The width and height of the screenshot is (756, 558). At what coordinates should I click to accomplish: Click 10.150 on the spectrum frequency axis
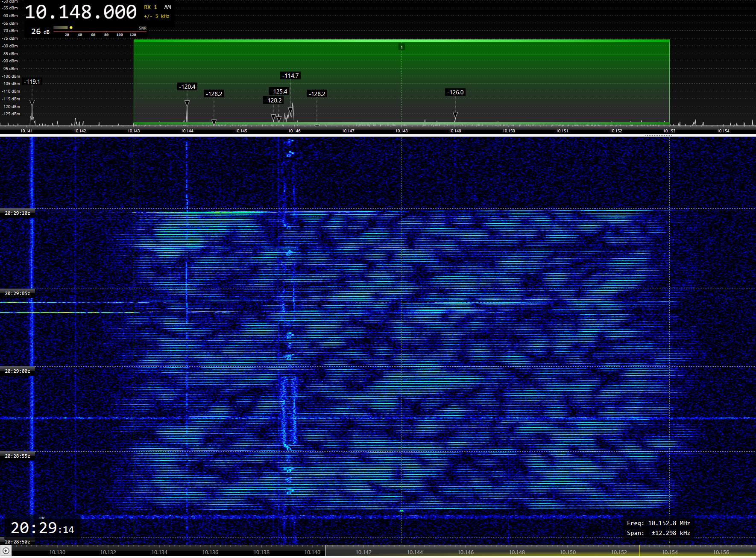[x=508, y=131]
